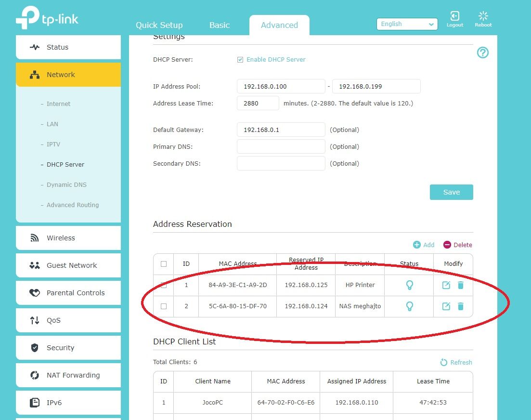Screen dimensions: 531x420
Task: Click the Default Gateway field
Action: (x=281, y=130)
